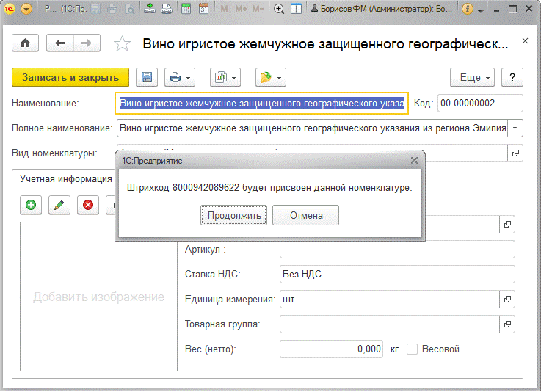
Task: Open the information icon in title bar
Action: 467,9
